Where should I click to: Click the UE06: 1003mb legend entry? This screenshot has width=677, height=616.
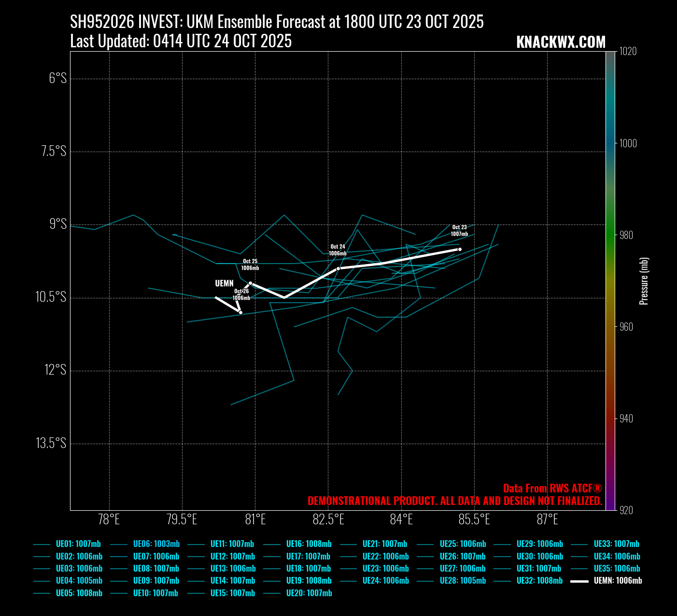point(156,544)
